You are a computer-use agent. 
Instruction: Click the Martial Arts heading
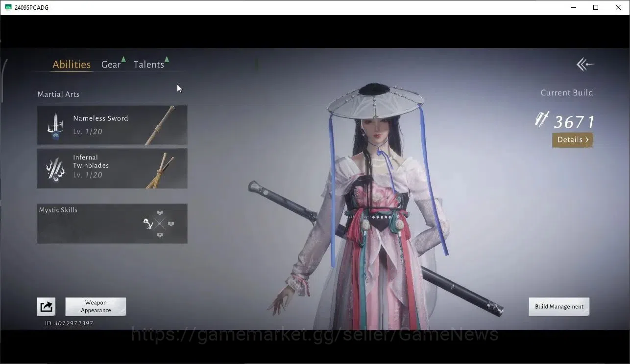[58, 94]
